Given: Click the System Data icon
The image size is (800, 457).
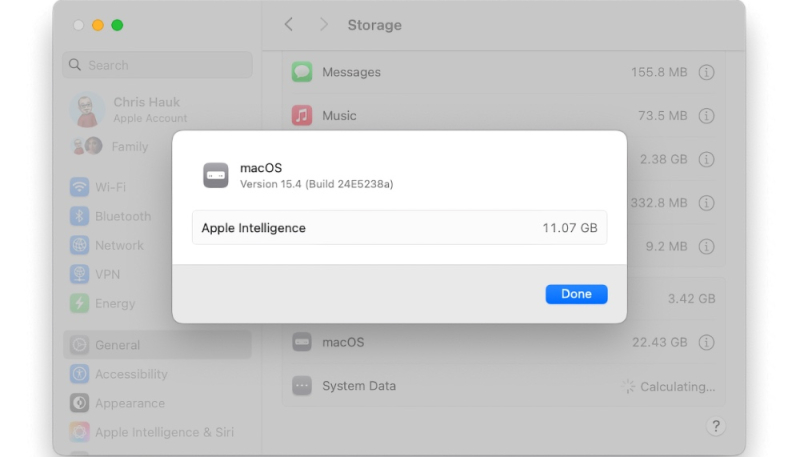Looking at the screenshot, I should (302, 386).
